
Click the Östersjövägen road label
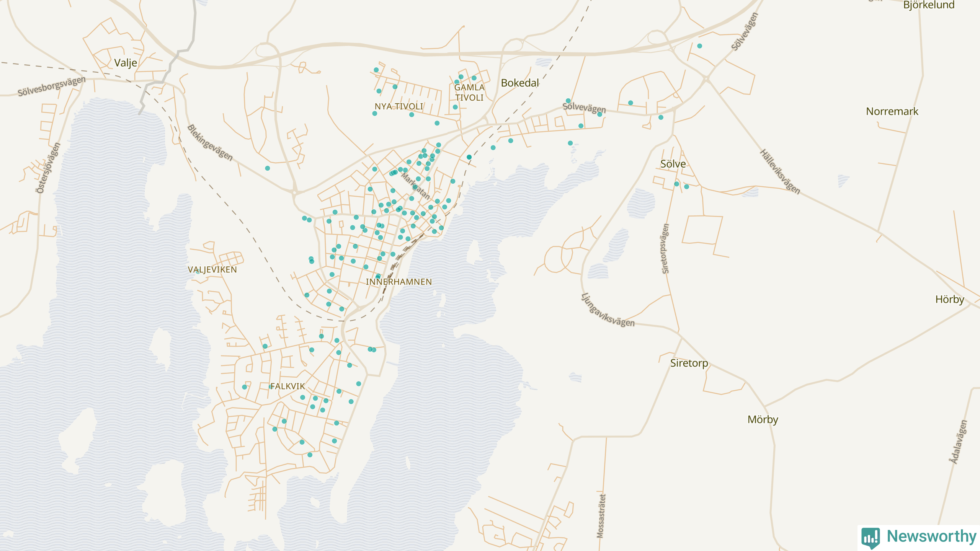tap(48, 168)
